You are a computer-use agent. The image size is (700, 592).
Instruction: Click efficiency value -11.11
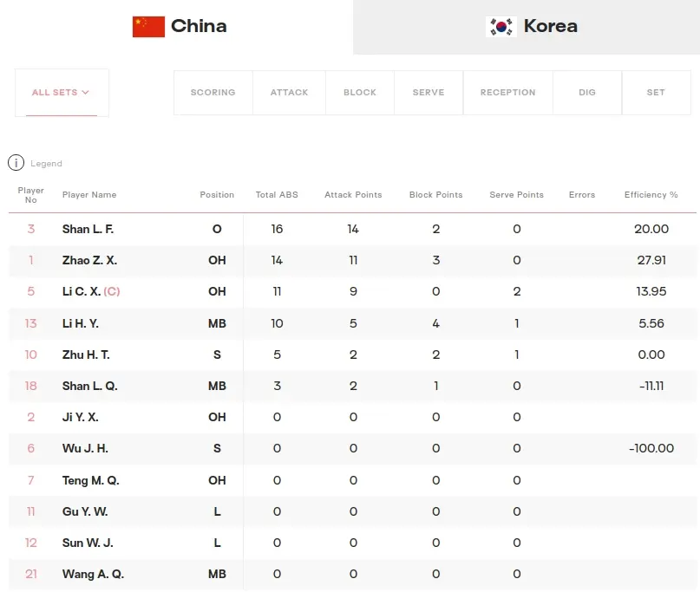[651, 386]
